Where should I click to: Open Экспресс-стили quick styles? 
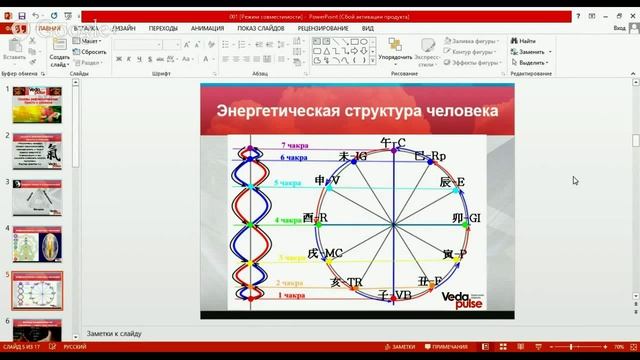pos(427,52)
